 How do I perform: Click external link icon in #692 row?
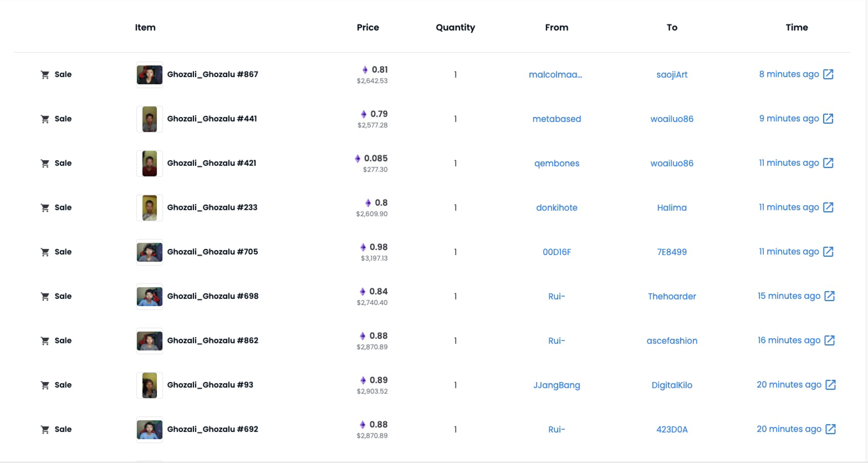pyautogui.click(x=830, y=429)
